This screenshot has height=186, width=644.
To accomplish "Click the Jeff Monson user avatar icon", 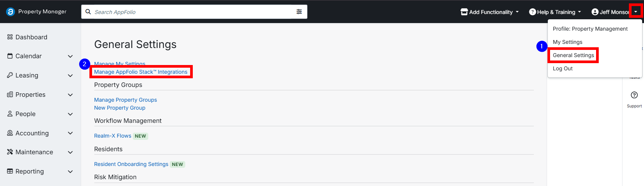I will point(595,12).
